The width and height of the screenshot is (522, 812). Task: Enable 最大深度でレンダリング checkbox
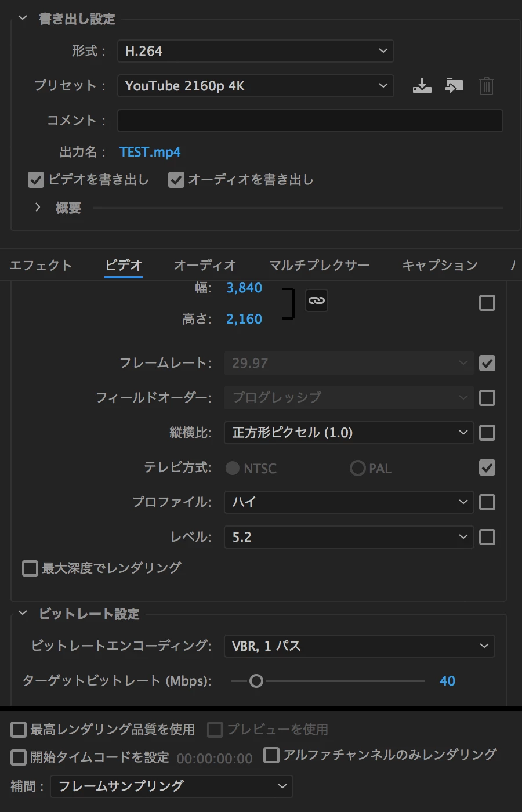(30, 568)
